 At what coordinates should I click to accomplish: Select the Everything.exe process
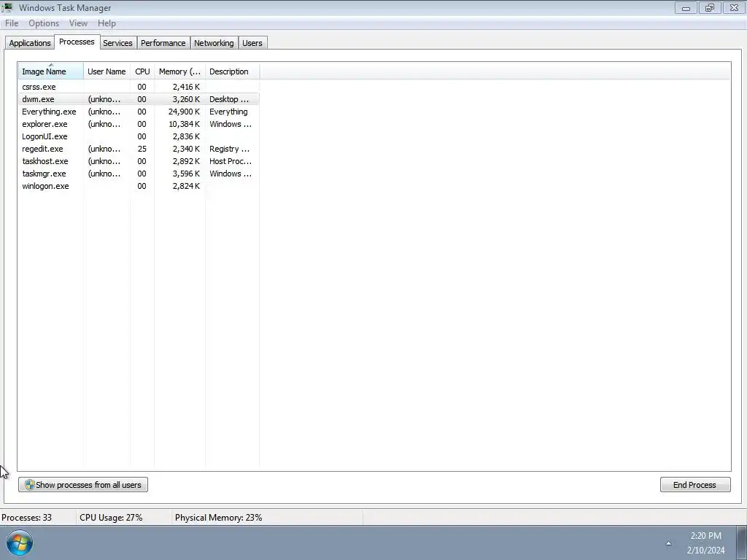139,112
